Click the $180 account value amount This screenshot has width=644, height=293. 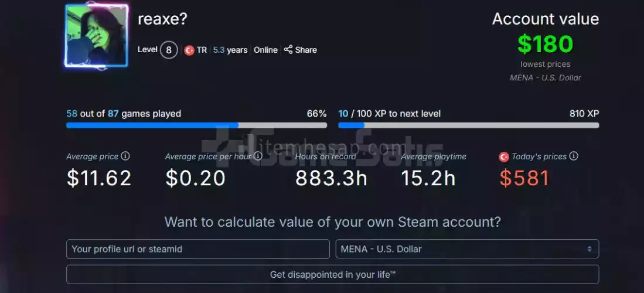pos(545,44)
